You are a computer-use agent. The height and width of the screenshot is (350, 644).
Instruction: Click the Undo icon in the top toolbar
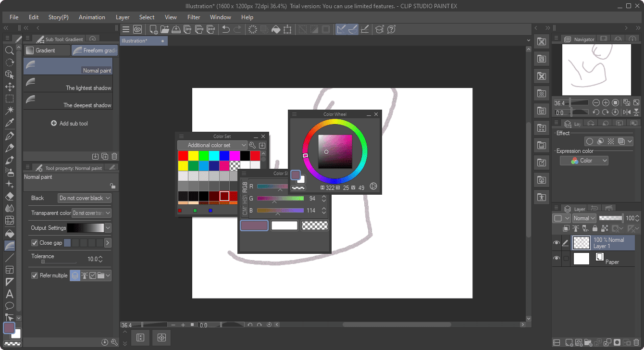[x=225, y=29]
